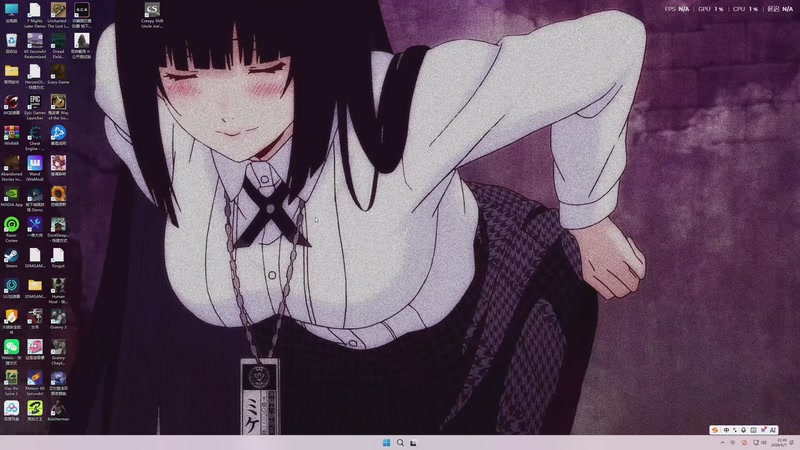The height and width of the screenshot is (450, 800).
Task: Launch Granny Chapter game shortcut
Action: click(58, 352)
